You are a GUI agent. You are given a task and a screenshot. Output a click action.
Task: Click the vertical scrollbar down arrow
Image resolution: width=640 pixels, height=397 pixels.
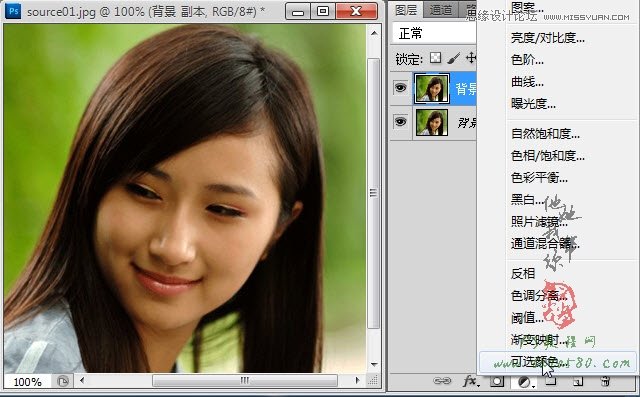(374, 364)
